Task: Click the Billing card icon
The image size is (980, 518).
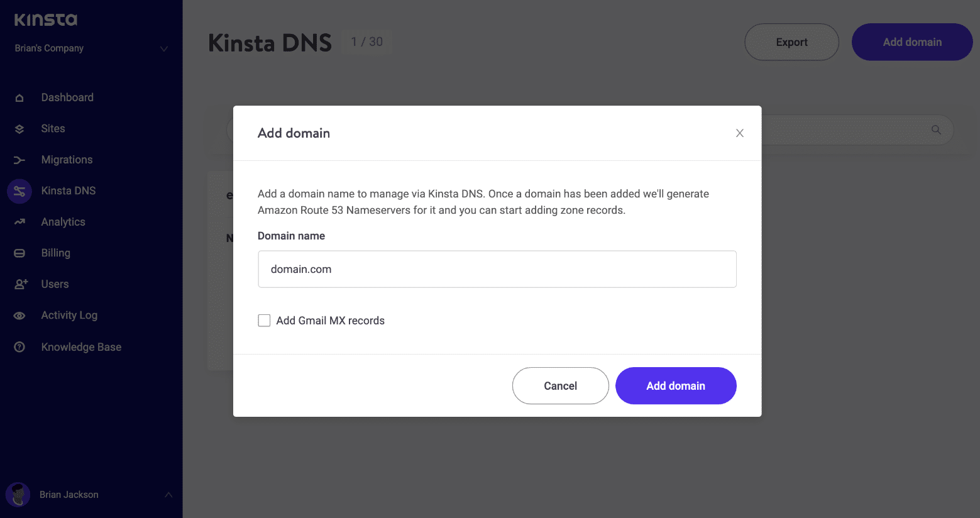Action: (19, 253)
